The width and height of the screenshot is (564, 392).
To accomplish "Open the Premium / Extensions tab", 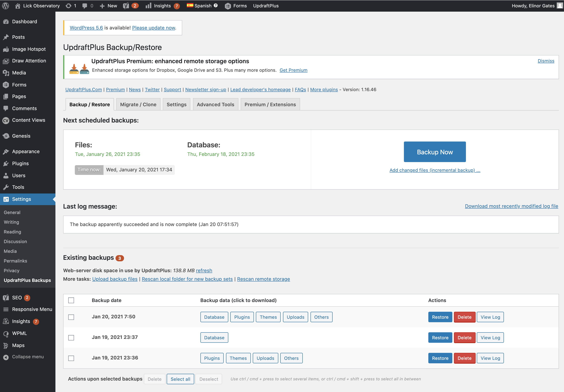I will point(270,104).
